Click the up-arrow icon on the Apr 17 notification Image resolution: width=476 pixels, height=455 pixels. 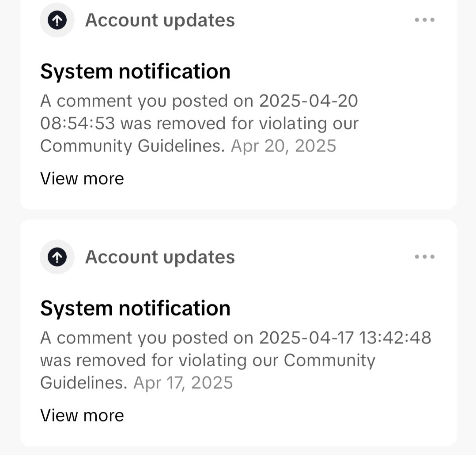pos(57,257)
